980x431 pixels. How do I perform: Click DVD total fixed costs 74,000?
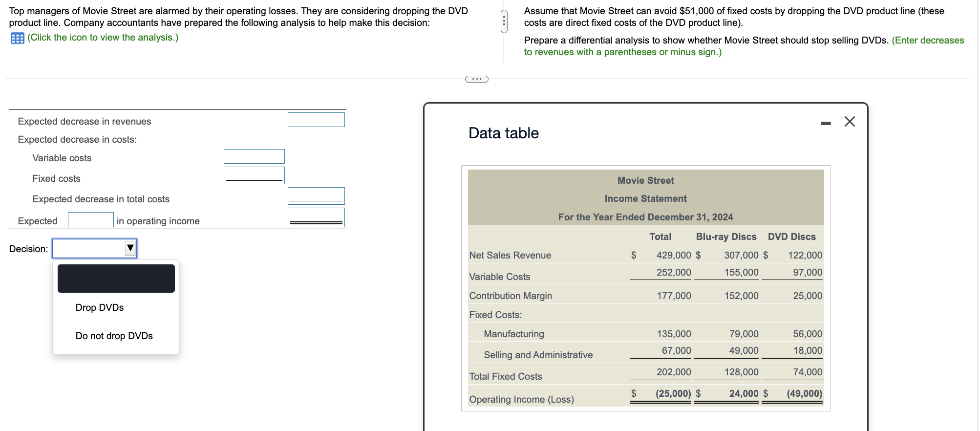click(808, 372)
